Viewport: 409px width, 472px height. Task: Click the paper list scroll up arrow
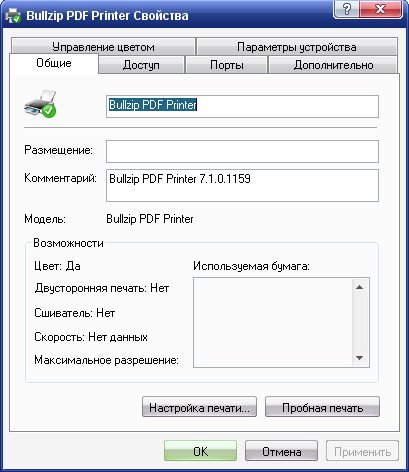point(359,287)
